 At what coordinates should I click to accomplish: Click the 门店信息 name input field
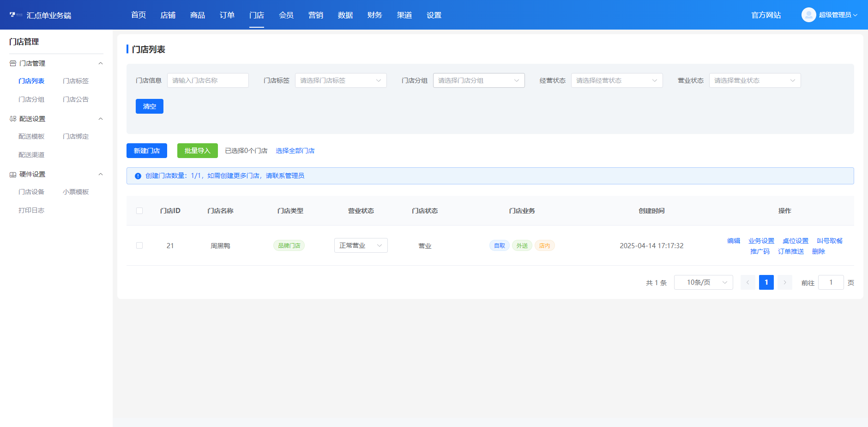(208, 80)
